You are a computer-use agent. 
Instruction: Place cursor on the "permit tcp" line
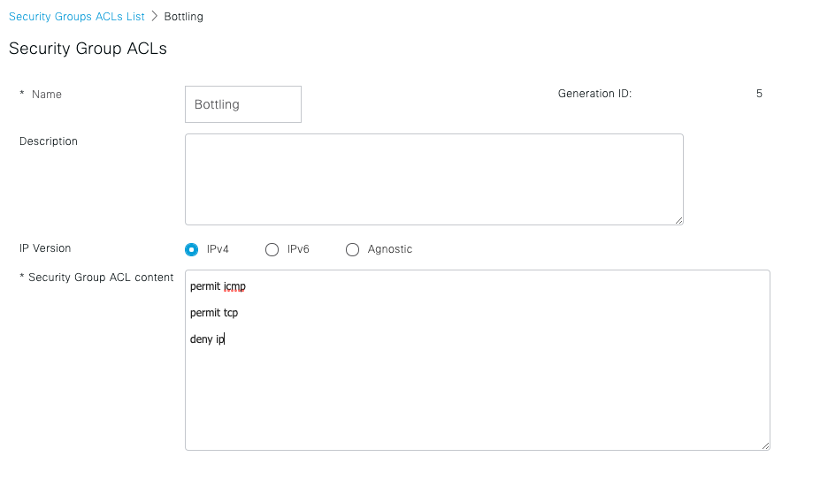coord(214,313)
